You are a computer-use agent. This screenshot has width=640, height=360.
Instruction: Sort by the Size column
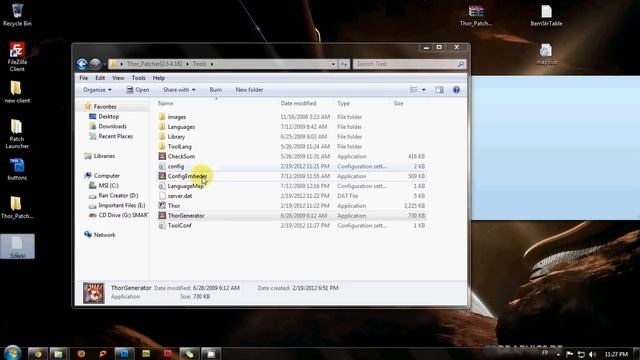tap(398, 104)
